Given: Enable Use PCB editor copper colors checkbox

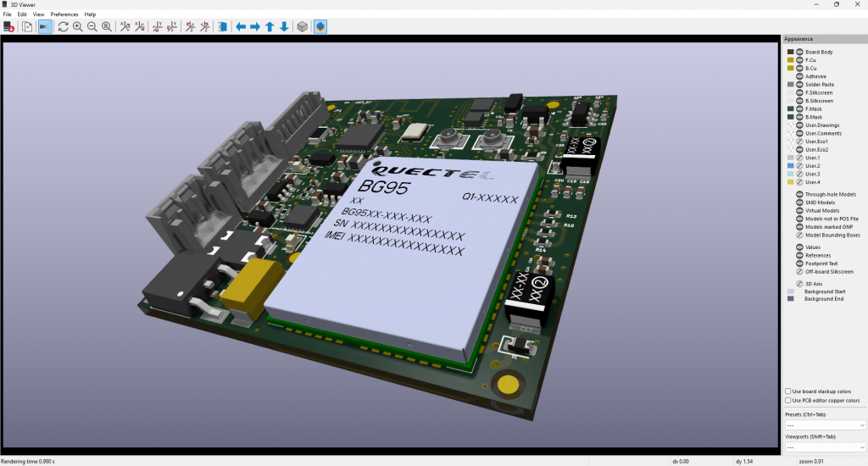Looking at the screenshot, I should click(787, 400).
